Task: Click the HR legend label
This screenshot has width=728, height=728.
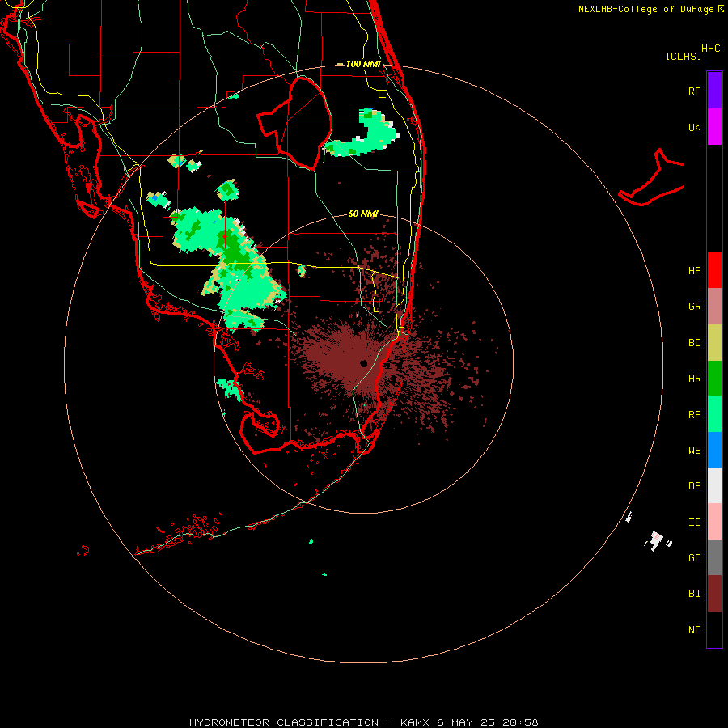Action: 694,379
